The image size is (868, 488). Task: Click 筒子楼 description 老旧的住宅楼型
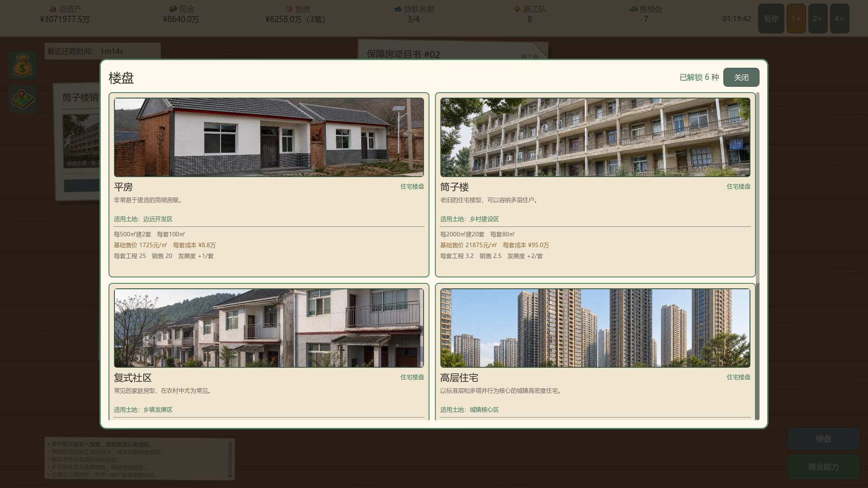[x=490, y=200]
